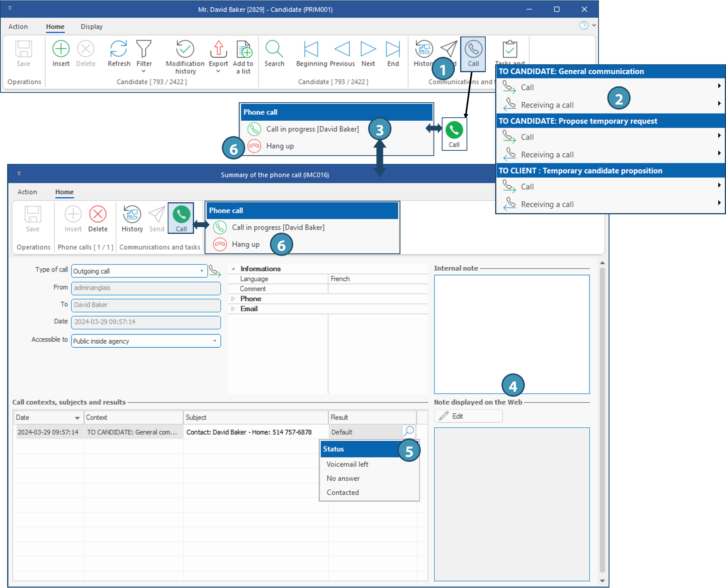Image resolution: width=726 pixels, height=588 pixels.
Task: Open the Accessible to dropdown
Action: 214,341
